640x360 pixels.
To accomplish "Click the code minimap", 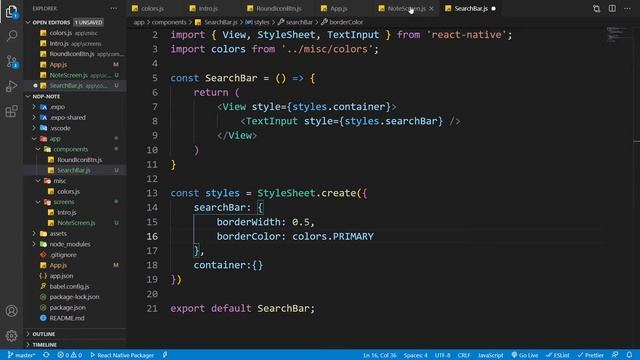I will tap(616, 35).
